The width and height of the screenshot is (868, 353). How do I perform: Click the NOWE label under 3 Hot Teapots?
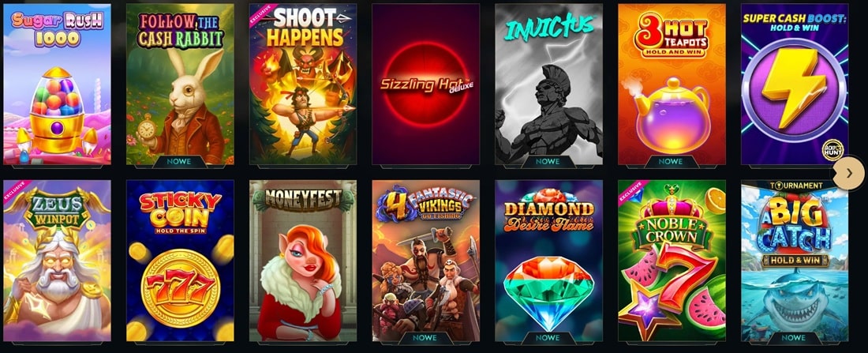[671, 161]
